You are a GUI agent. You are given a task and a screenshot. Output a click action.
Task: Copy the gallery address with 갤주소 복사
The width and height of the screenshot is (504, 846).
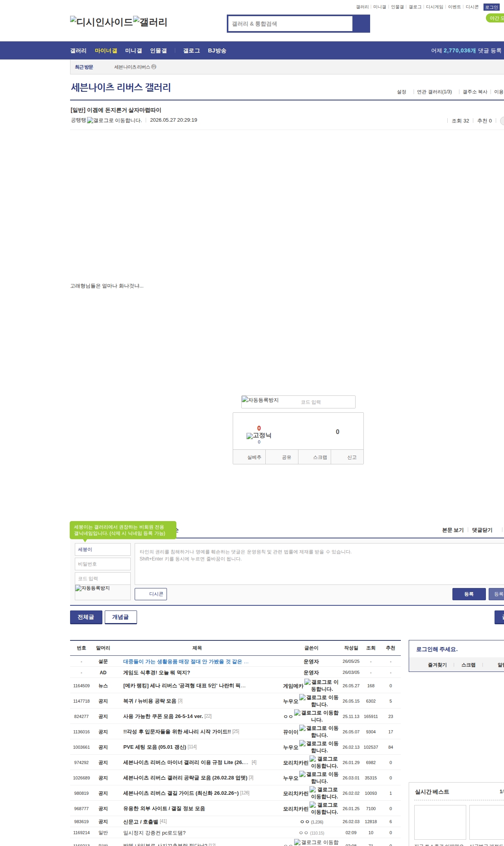coord(475,92)
